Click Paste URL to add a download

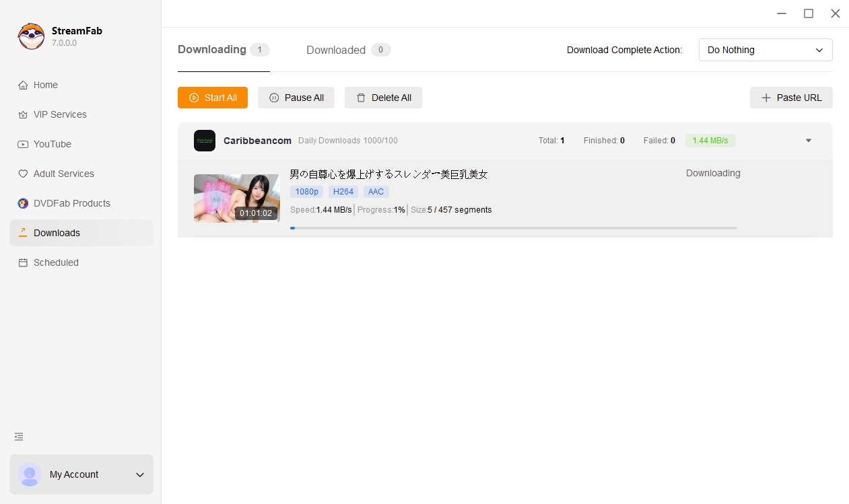click(791, 98)
